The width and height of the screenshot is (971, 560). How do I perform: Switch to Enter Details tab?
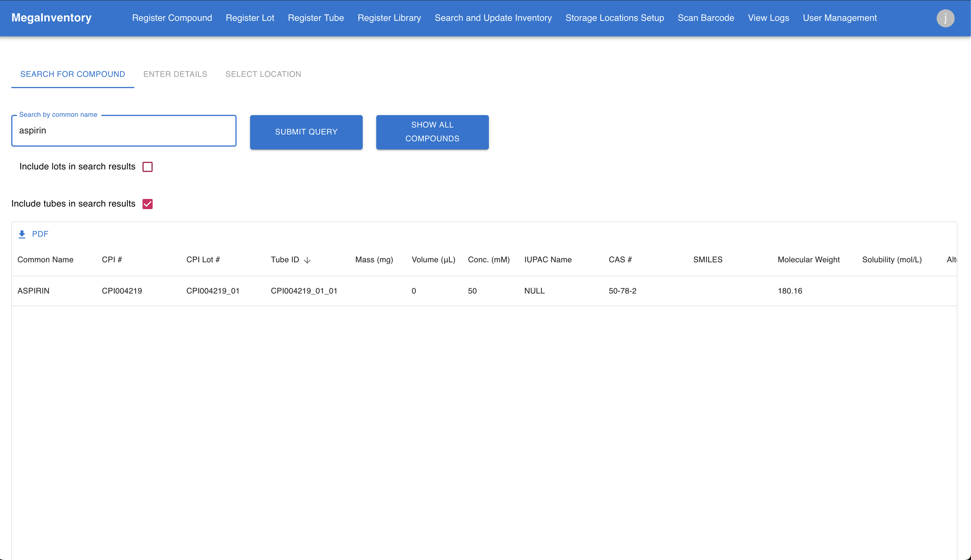[x=175, y=74]
